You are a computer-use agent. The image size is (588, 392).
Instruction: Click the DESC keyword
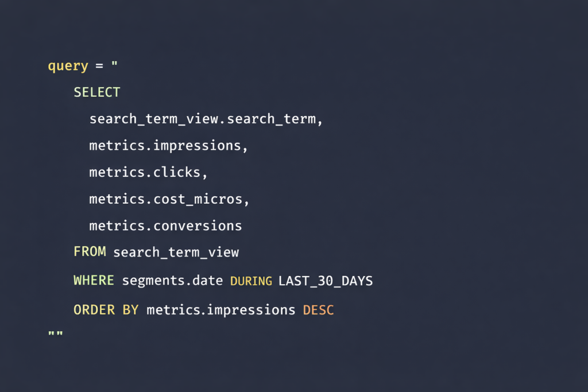(x=318, y=311)
